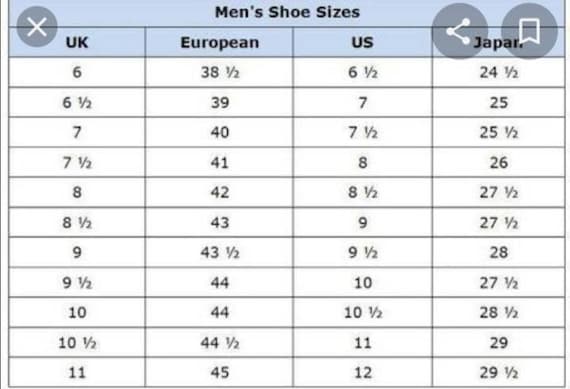Click the US 10 ½ cell
The width and height of the screenshot is (570, 389).
click(x=362, y=313)
